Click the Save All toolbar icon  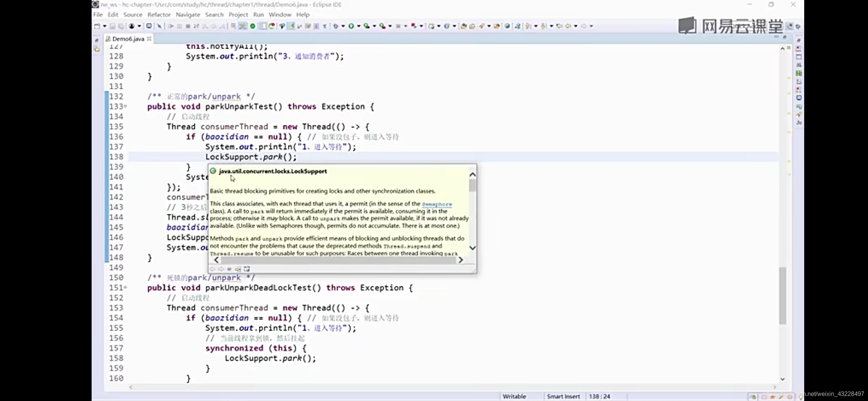pyautogui.click(x=121, y=26)
